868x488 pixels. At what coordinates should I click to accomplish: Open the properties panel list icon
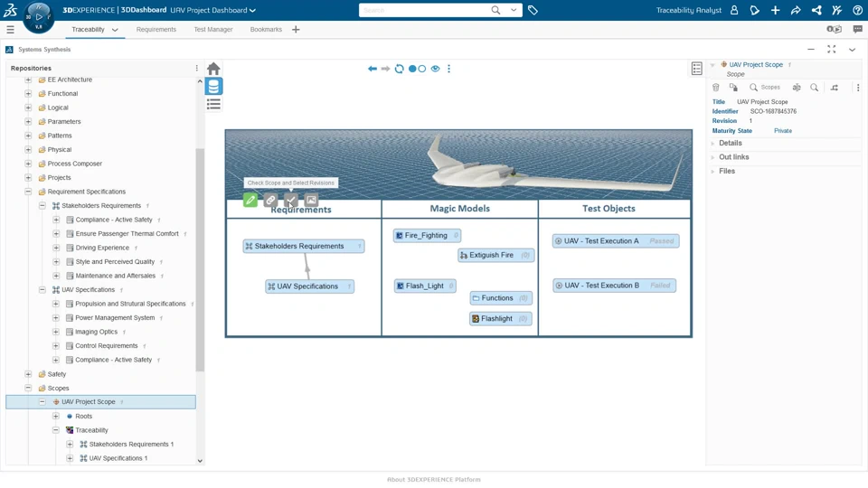[x=697, y=69]
